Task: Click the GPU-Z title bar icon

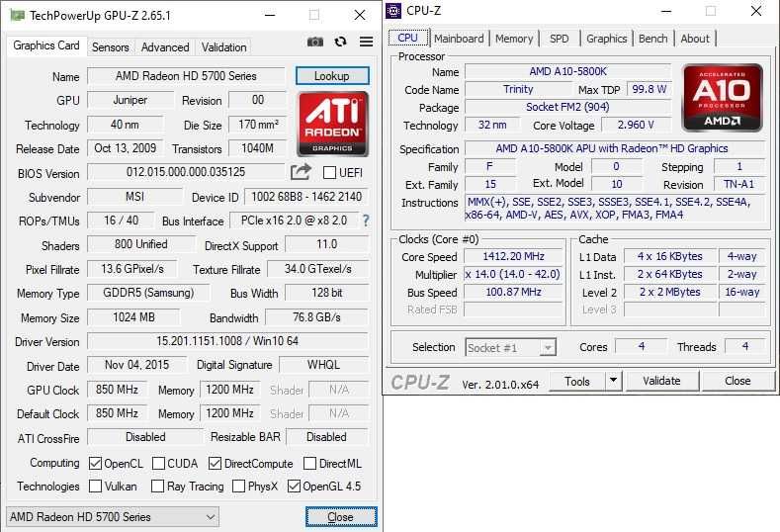Action: pos(18,16)
